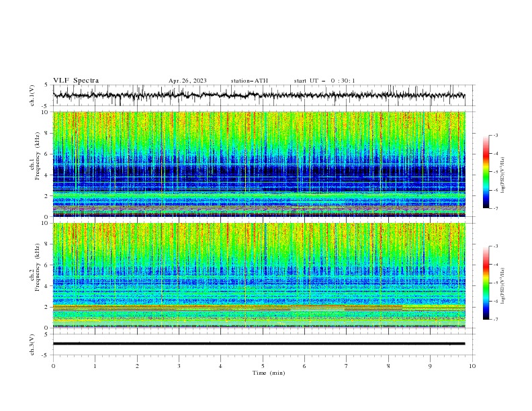Viewport: 532px width, 411px height.
Task: Click time axis tick label "4"
Action: pyautogui.click(x=221, y=366)
